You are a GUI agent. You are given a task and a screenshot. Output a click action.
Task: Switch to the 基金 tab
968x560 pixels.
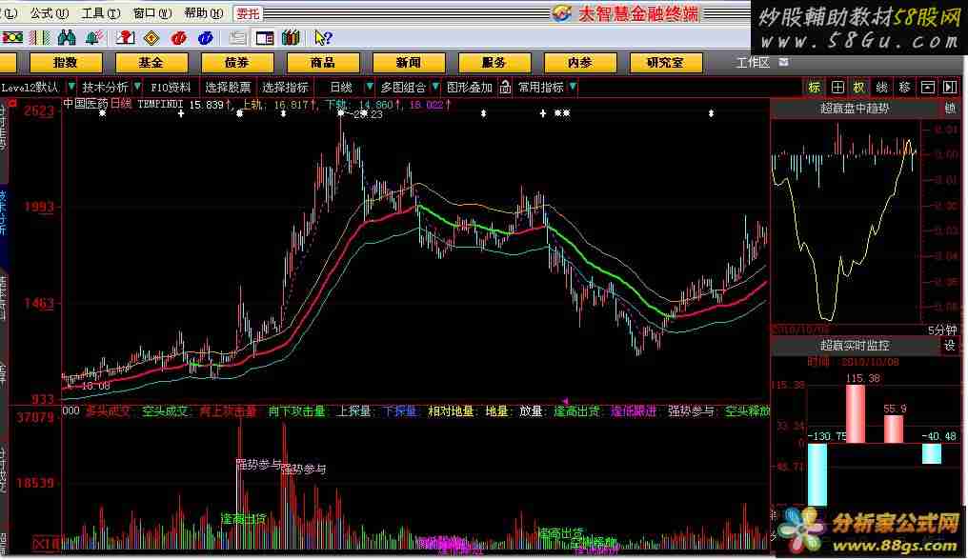(151, 62)
